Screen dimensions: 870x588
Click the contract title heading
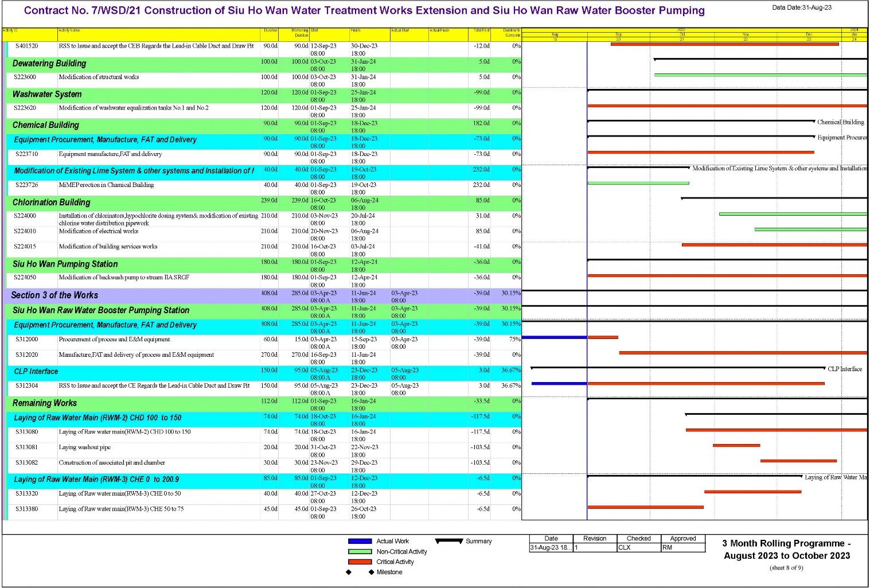[x=364, y=10]
